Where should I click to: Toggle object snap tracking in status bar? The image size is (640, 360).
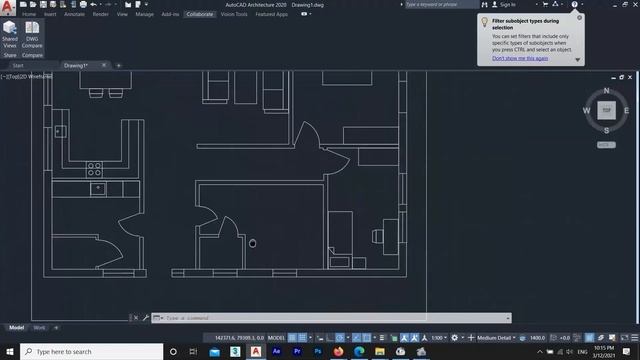click(x=357, y=338)
